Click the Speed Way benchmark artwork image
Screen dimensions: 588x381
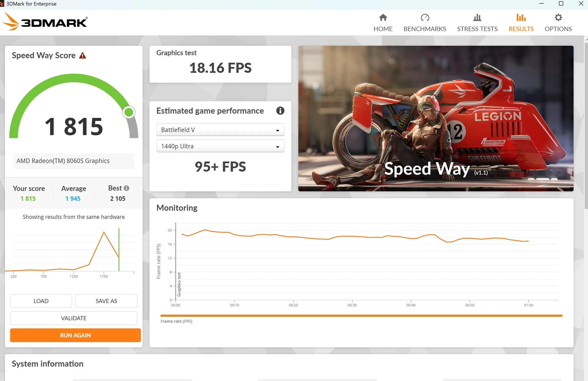435,118
